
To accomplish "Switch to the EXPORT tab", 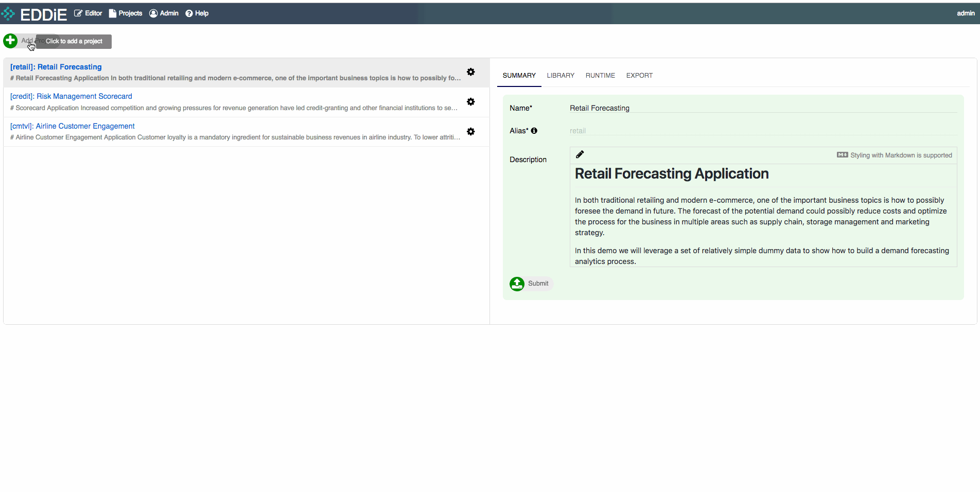I will point(639,76).
